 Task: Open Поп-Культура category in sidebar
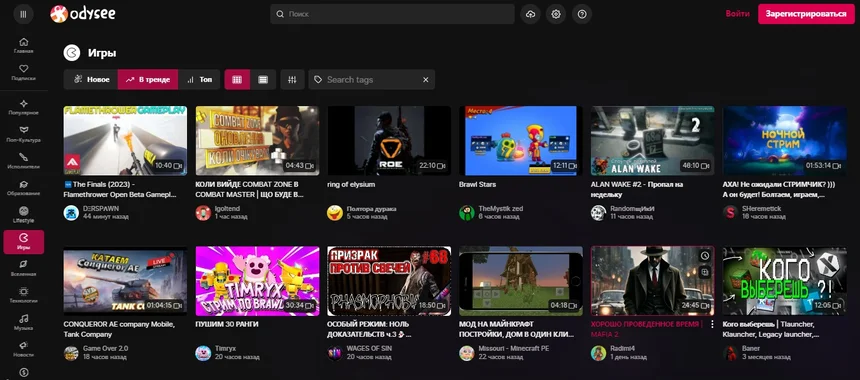[x=24, y=134]
